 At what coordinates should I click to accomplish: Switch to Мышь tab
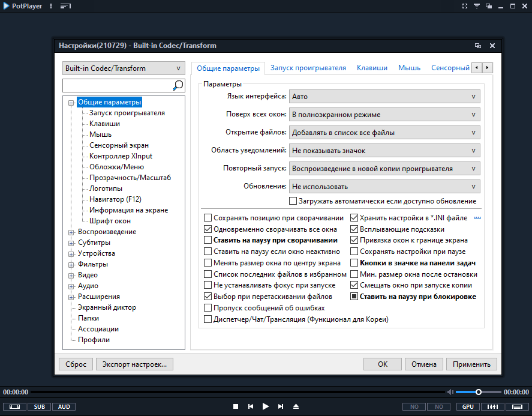(x=409, y=68)
